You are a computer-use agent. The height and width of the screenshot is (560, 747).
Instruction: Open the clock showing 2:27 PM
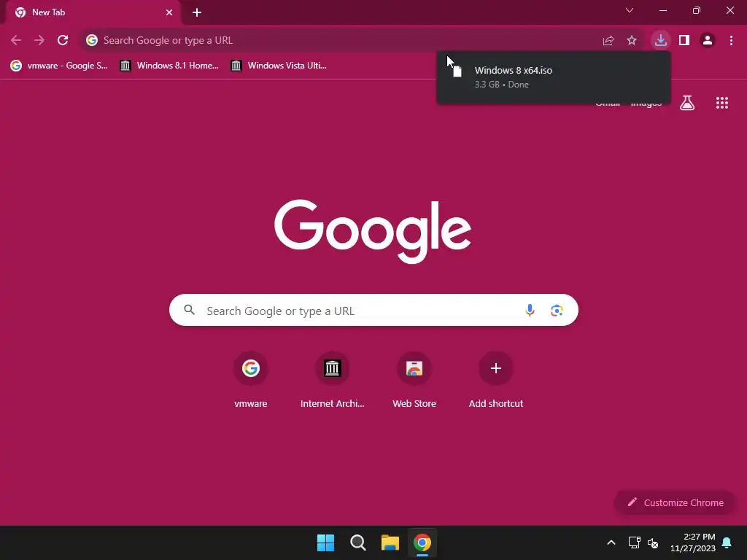point(693,542)
